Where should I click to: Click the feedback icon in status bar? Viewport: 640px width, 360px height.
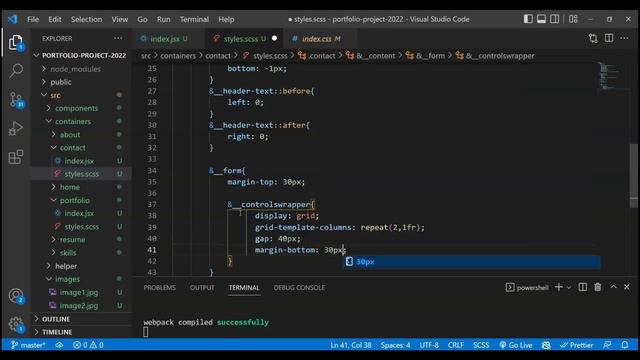[x=607, y=345]
